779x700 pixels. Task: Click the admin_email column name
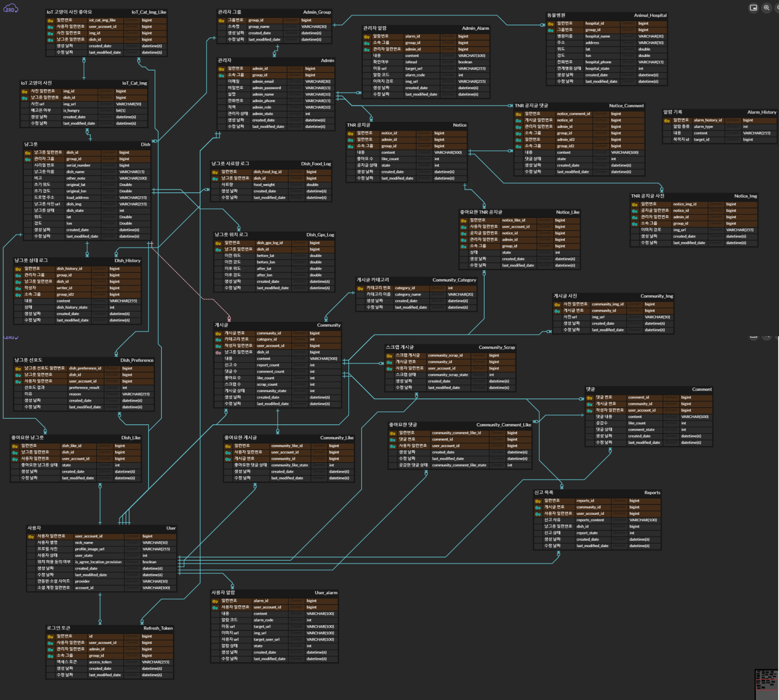[x=263, y=82]
